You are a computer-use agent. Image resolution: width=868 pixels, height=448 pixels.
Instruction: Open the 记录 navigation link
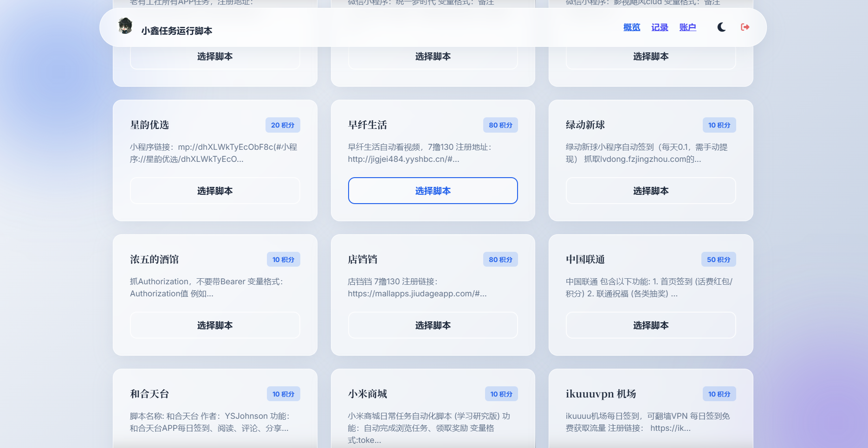(659, 27)
